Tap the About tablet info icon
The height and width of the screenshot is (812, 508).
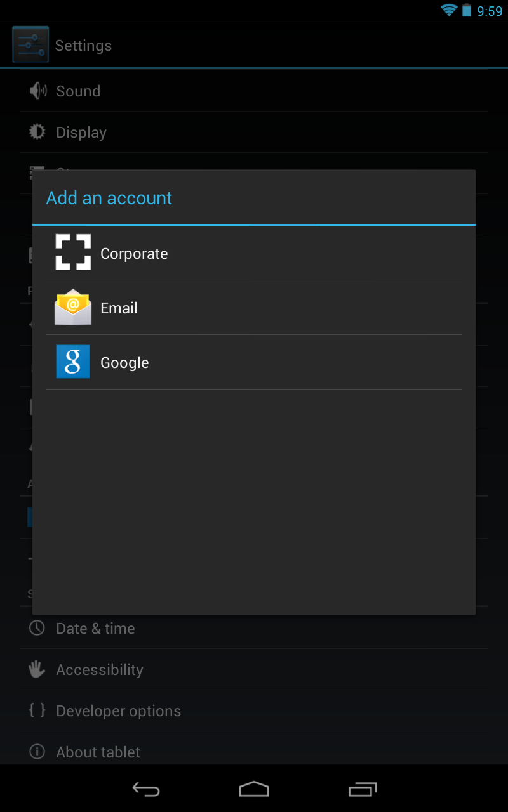pos(37,752)
